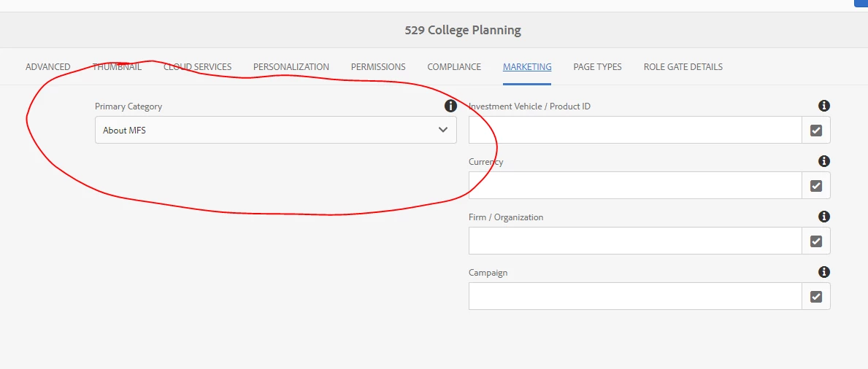Screen dimensions: 868x369
Task: Select the Marketing tab
Action: [527, 67]
